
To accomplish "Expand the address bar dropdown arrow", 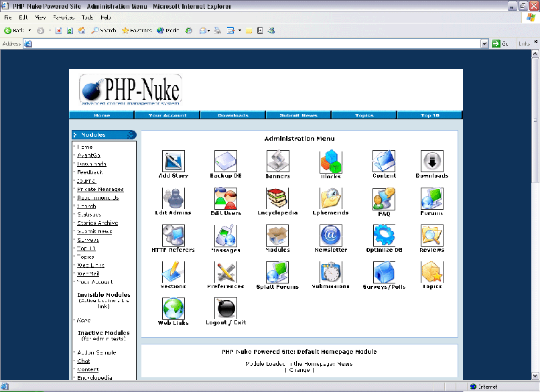I will tap(484, 44).
